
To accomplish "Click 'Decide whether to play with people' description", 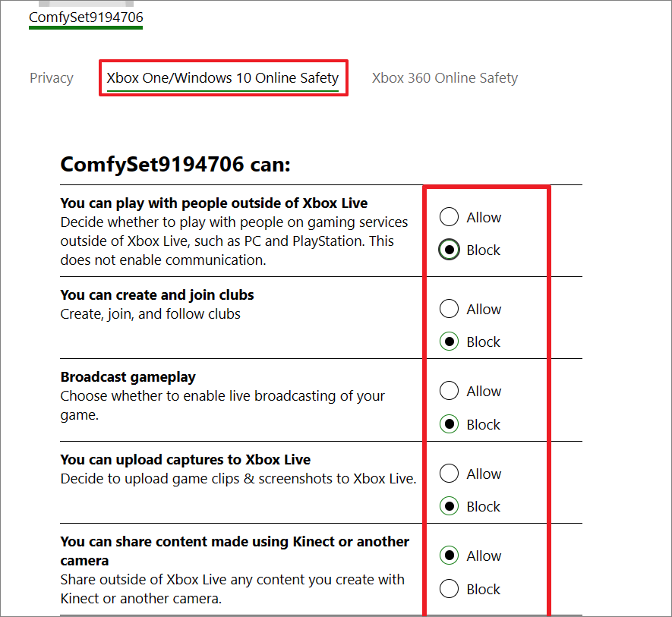I will pos(234,241).
